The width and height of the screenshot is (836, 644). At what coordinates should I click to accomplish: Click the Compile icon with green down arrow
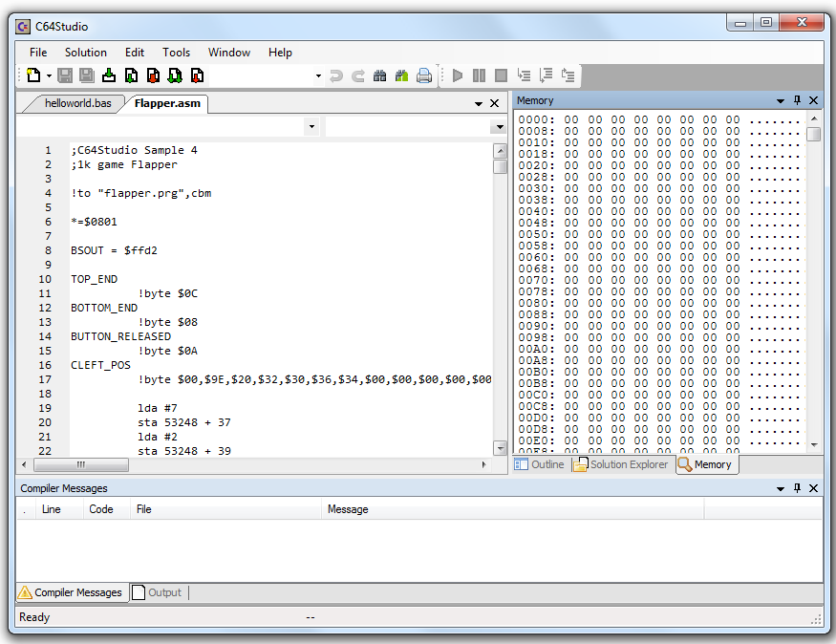(109, 75)
